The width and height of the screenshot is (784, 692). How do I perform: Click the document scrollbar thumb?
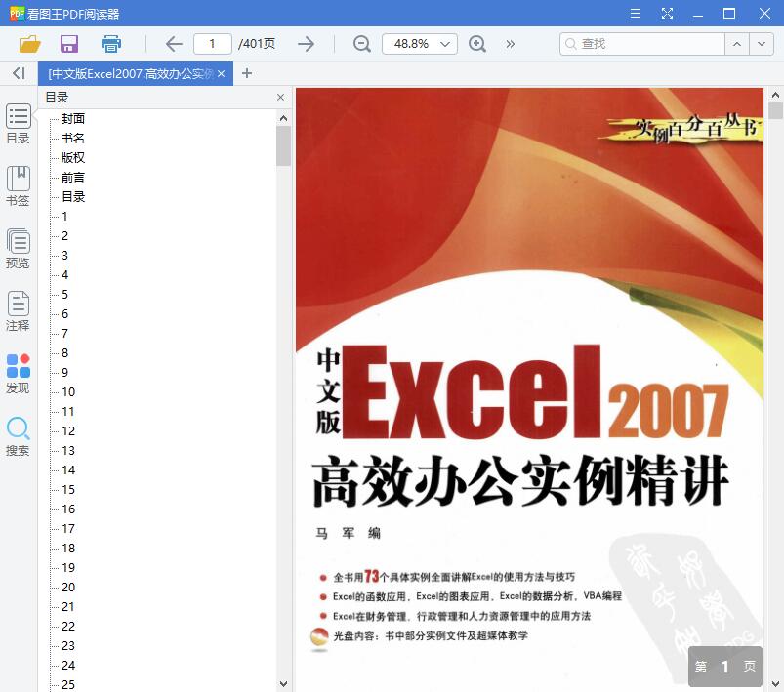(775, 110)
